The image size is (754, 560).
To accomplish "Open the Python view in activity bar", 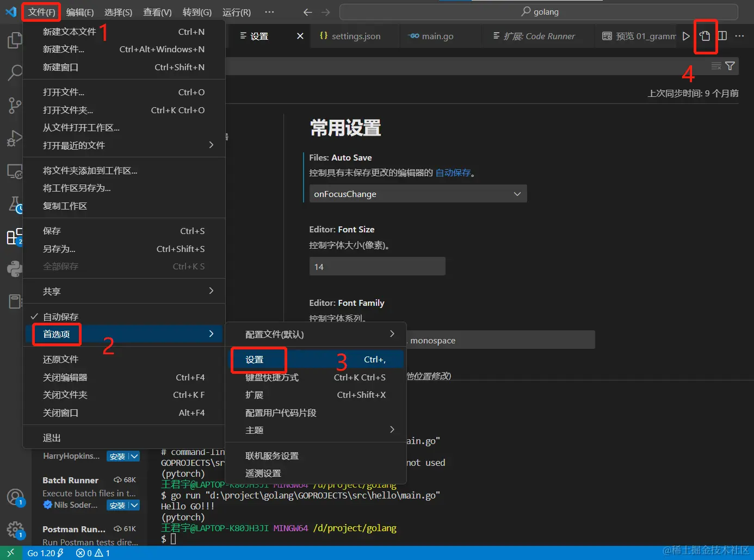I will point(15,268).
